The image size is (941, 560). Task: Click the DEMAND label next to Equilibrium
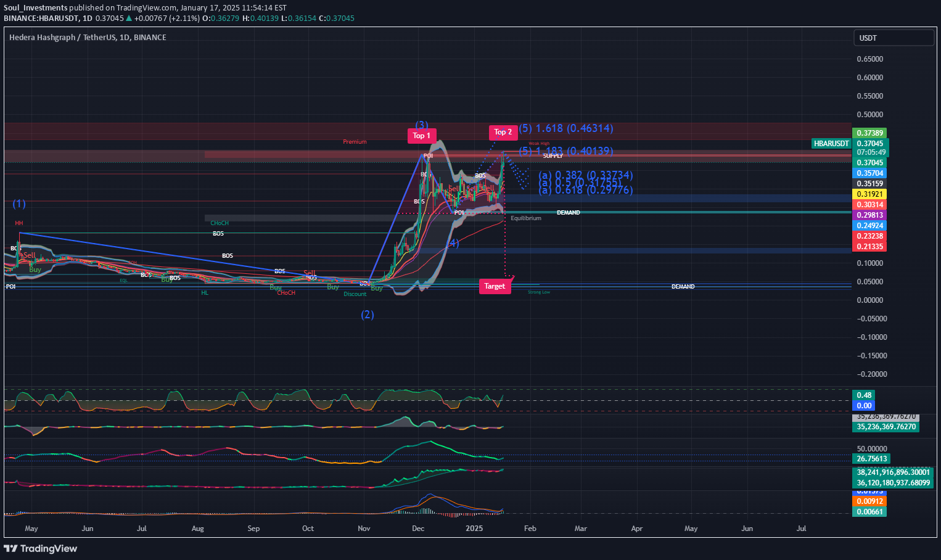tap(569, 213)
